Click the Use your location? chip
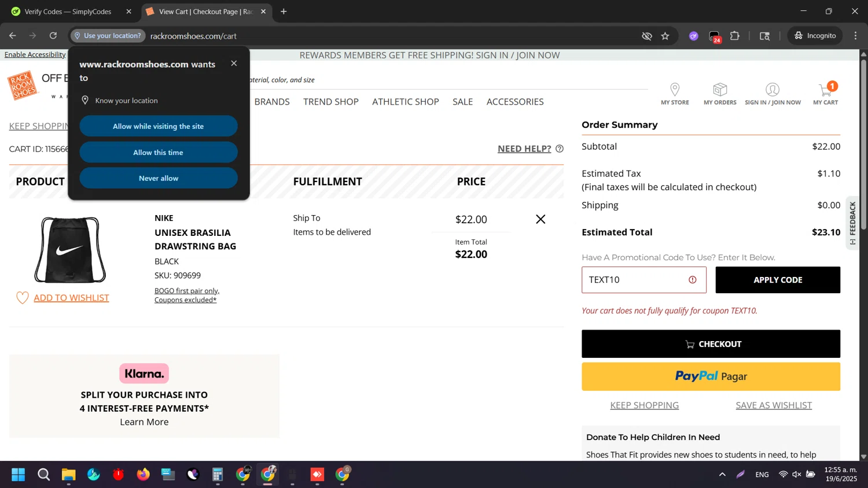868x488 pixels. point(108,36)
